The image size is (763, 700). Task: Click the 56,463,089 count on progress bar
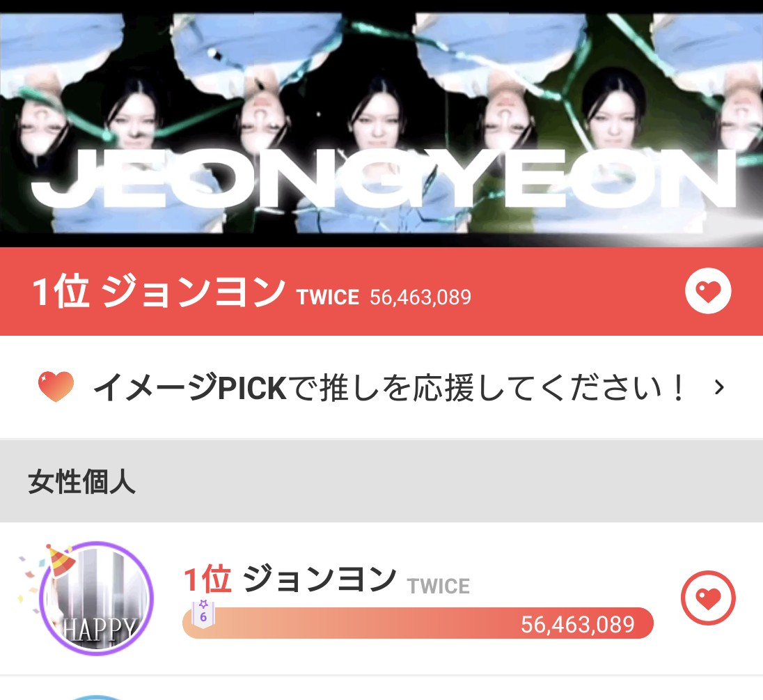pos(578,624)
